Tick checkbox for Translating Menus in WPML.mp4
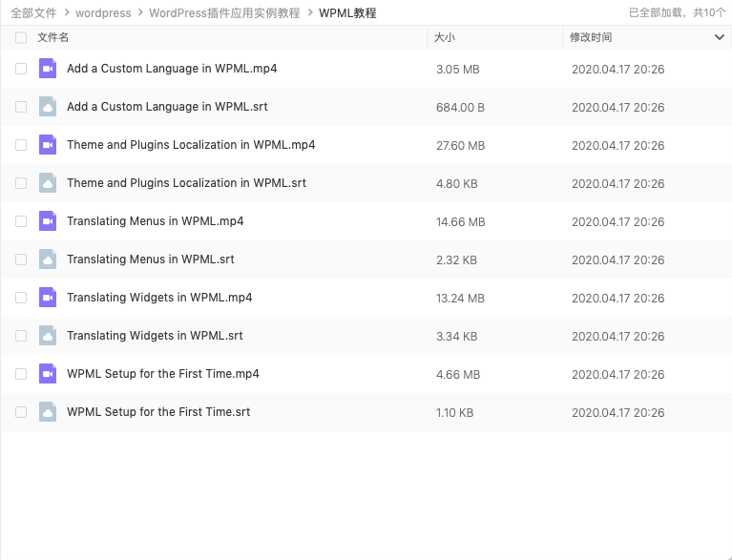Image resolution: width=732 pixels, height=560 pixels. tap(21, 221)
